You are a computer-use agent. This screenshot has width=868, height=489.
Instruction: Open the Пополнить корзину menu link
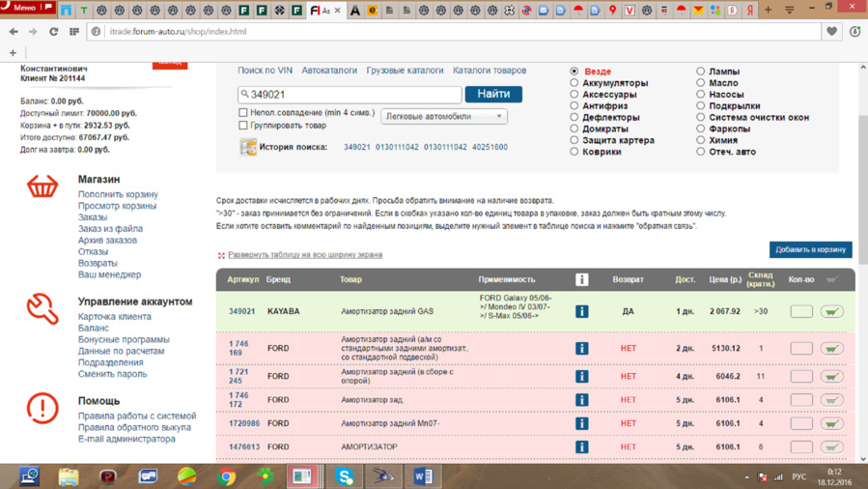click(x=118, y=194)
